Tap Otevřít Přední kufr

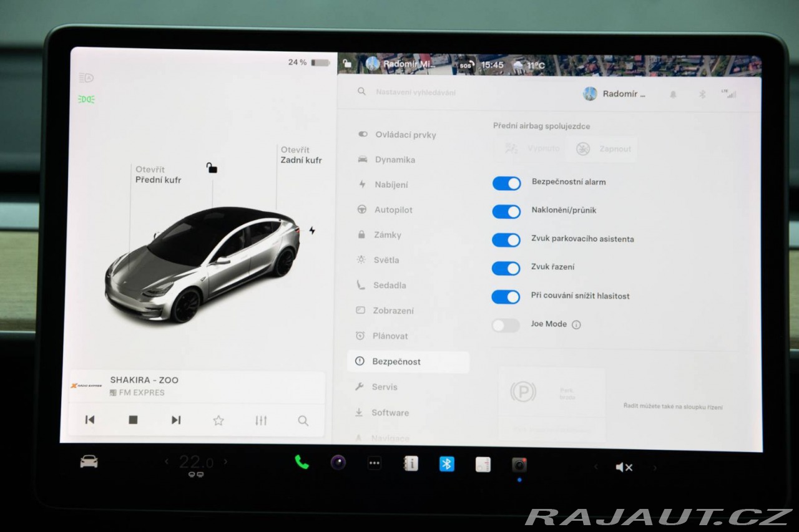158,175
